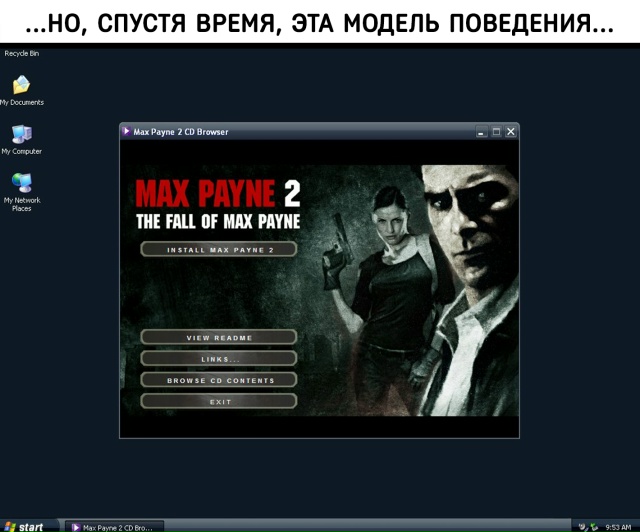
Task: Open the My Computer desktop icon
Action: pos(21,135)
